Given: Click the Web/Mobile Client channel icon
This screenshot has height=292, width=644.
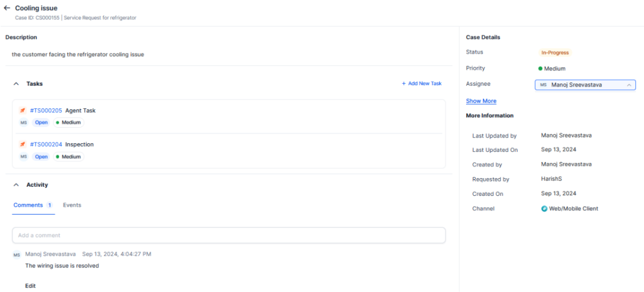Looking at the screenshot, I should tap(544, 209).
